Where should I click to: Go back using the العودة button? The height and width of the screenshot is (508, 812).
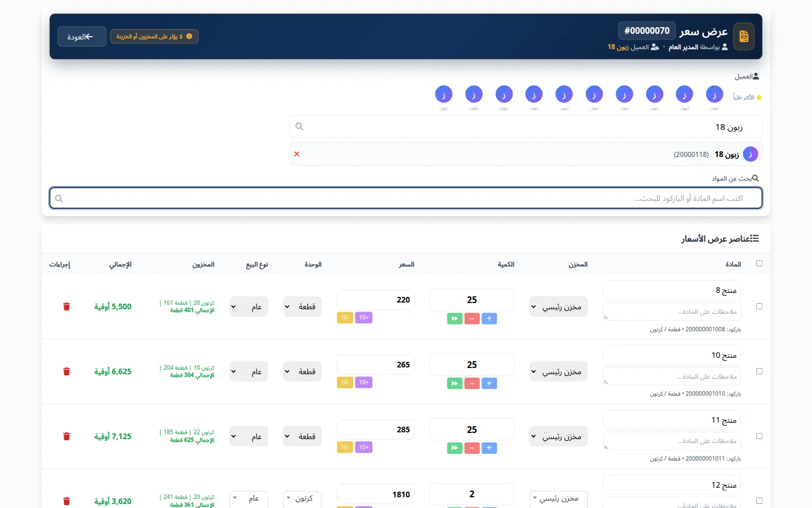click(82, 37)
